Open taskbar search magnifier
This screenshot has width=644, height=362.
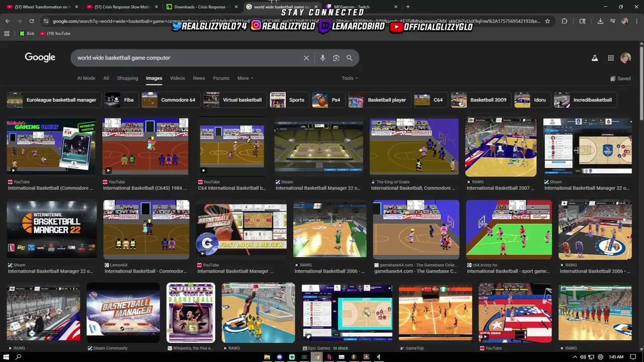point(19,357)
